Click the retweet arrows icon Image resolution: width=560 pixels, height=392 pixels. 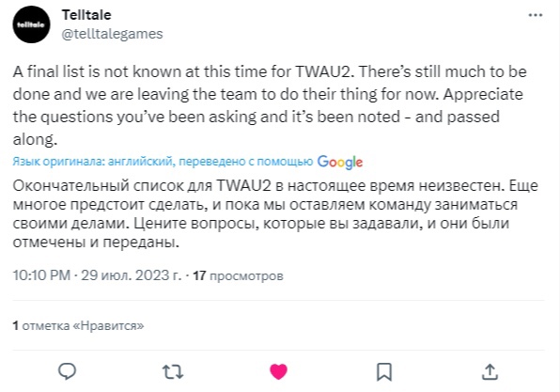[x=173, y=371]
